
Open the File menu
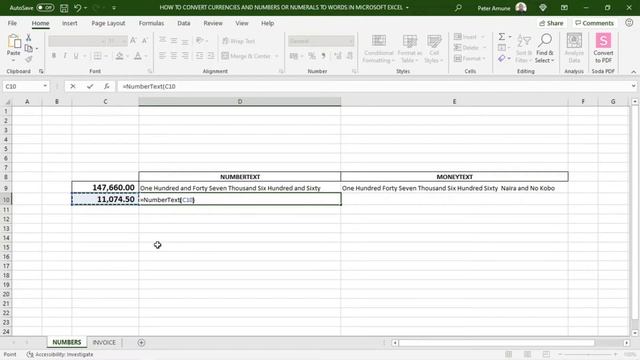coord(12,23)
